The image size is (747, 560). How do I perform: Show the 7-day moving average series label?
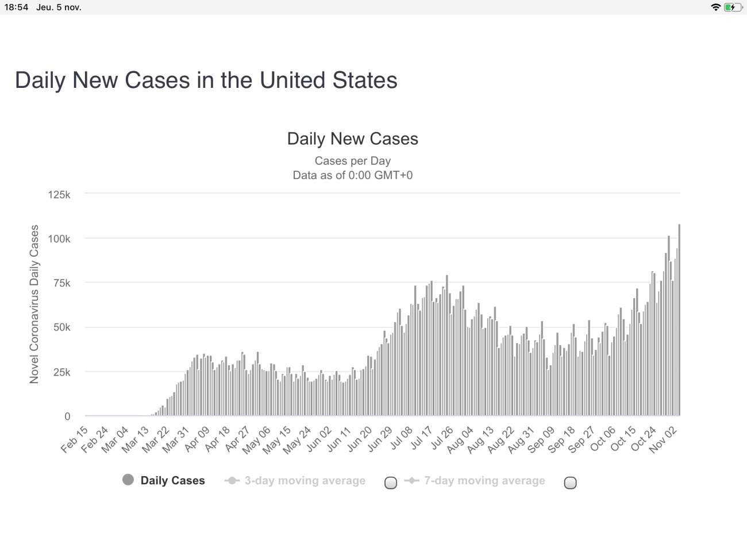[484, 481]
